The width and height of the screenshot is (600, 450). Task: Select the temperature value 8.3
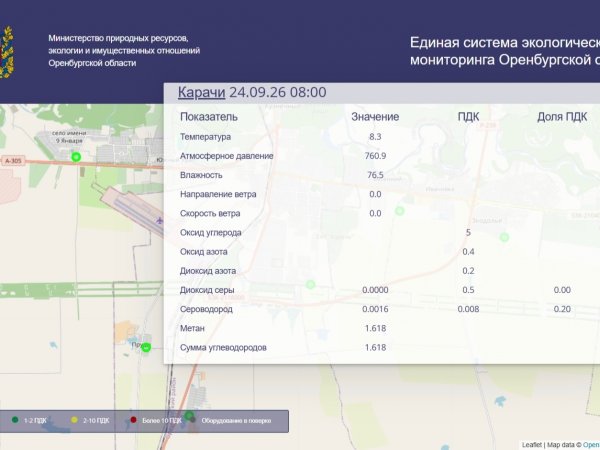375,137
